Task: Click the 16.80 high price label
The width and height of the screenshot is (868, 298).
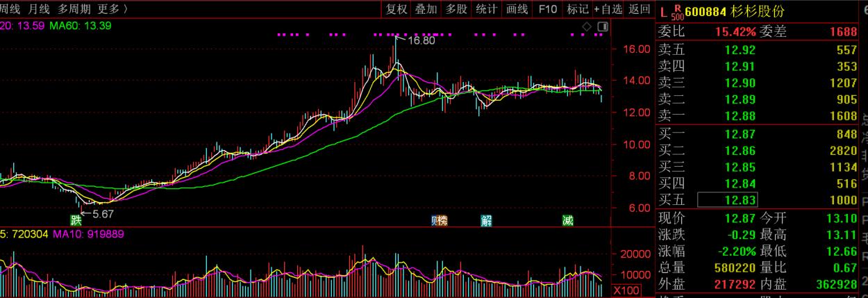Action: click(x=421, y=41)
